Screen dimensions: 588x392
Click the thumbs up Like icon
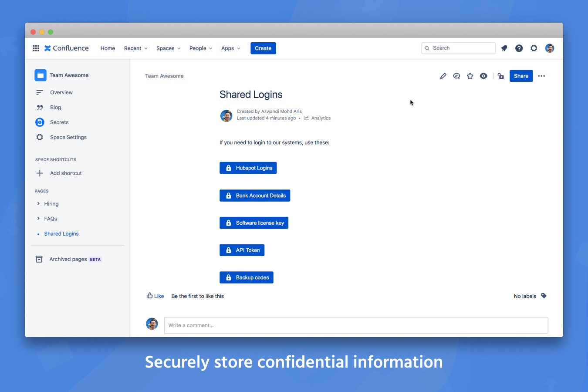click(149, 295)
